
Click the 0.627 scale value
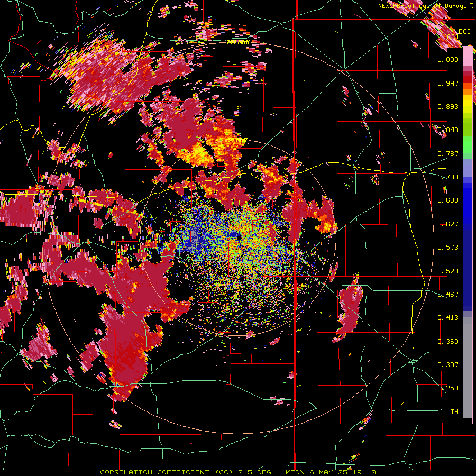point(448,224)
